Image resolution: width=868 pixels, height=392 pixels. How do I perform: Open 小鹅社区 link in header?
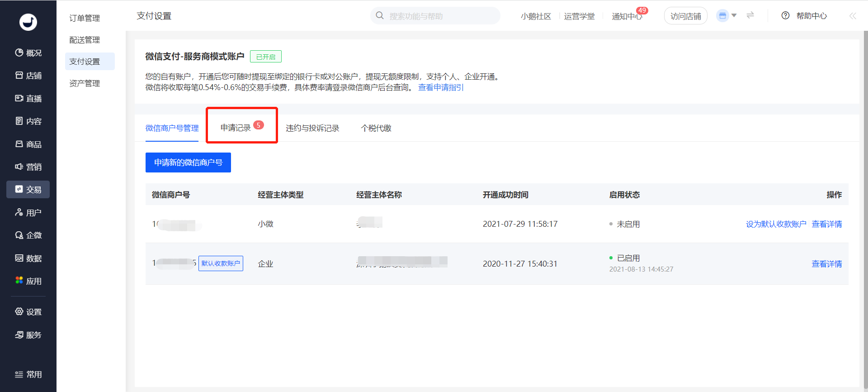click(536, 16)
